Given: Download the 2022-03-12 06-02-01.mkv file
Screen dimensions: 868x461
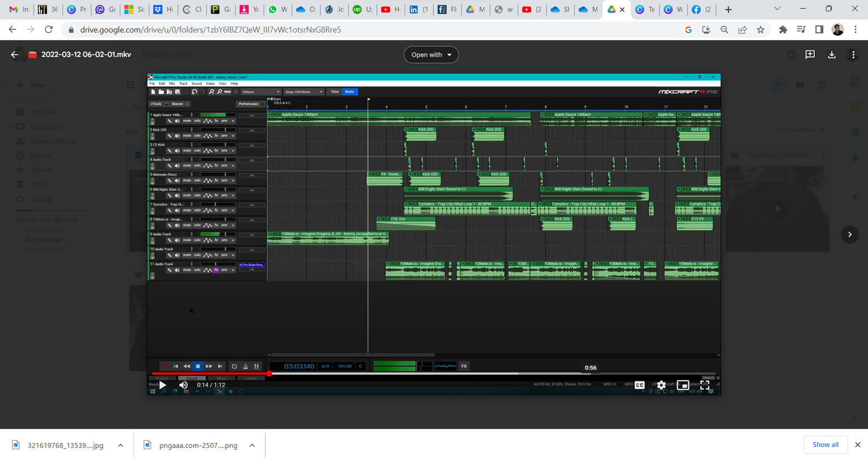Looking at the screenshot, I should 832,55.
